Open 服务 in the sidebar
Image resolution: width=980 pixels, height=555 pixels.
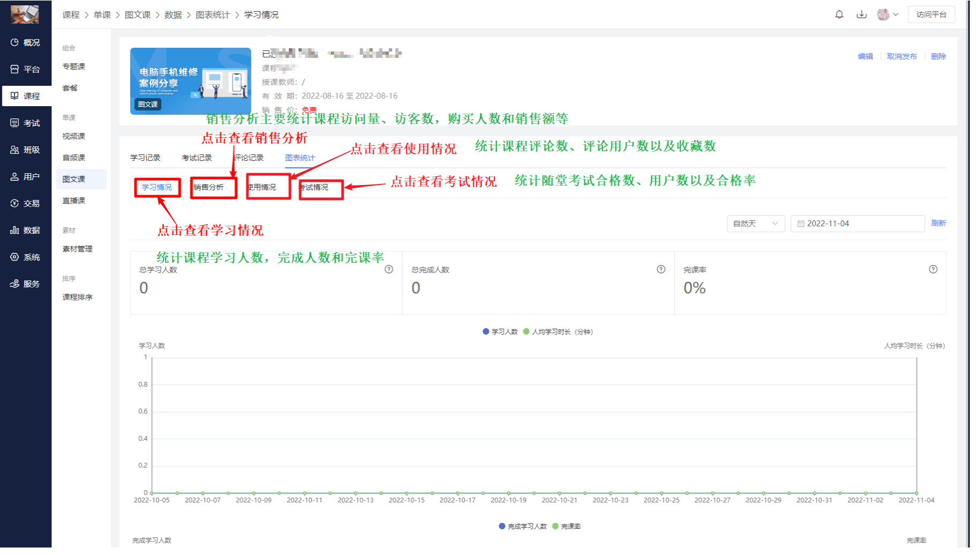point(26,284)
